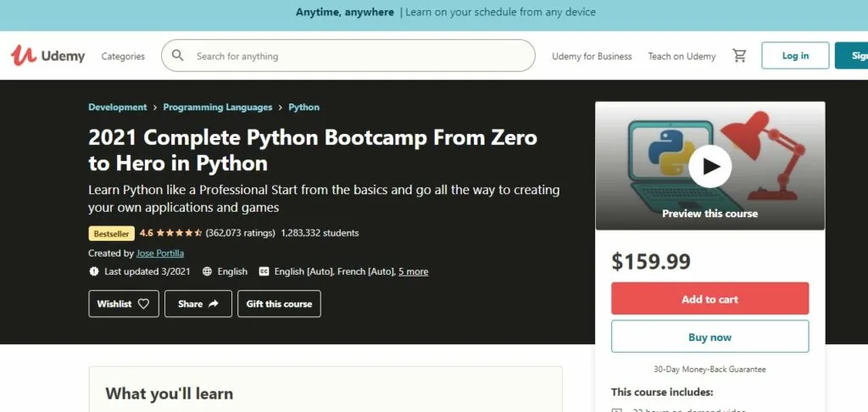Click the Log in button
This screenshot has width=868, height=412.
pyautogui.click(x=795, y=55)
